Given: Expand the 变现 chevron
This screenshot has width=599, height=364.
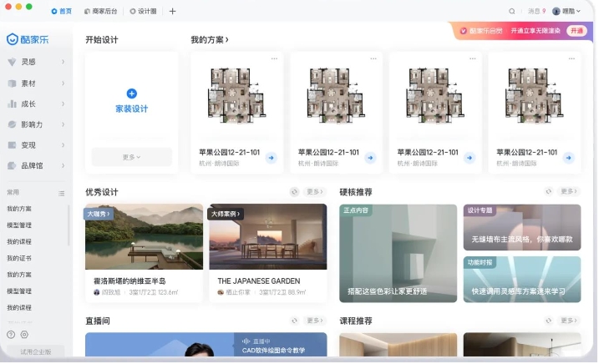Looking at the screenshot, I should pyautogui.click(x=63, y=145).
